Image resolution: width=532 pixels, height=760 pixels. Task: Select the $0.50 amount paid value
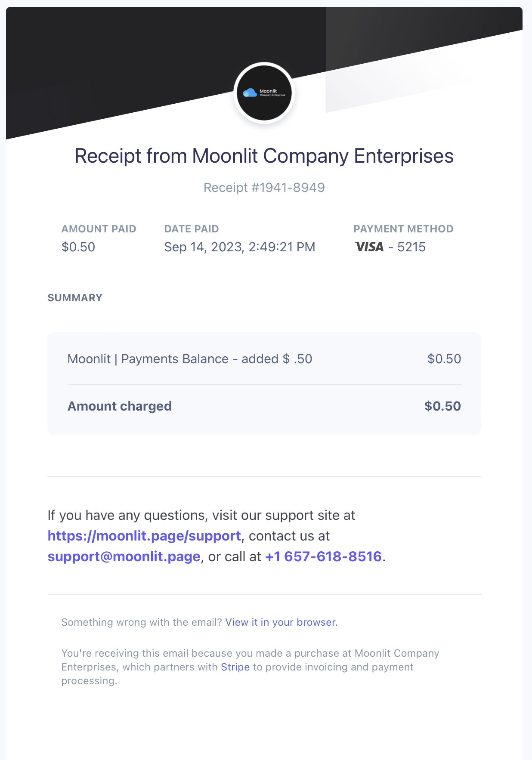(x=78, y=247)
